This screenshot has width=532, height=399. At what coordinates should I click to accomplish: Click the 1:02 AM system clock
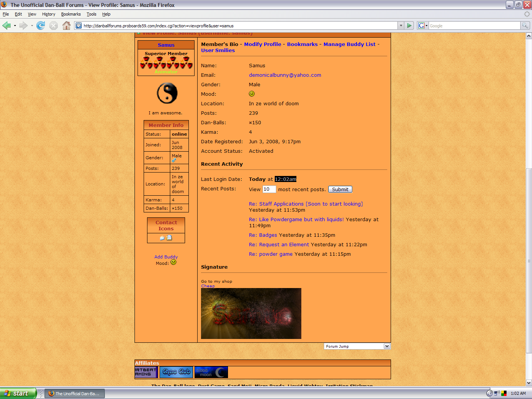[x=518, y=394]
